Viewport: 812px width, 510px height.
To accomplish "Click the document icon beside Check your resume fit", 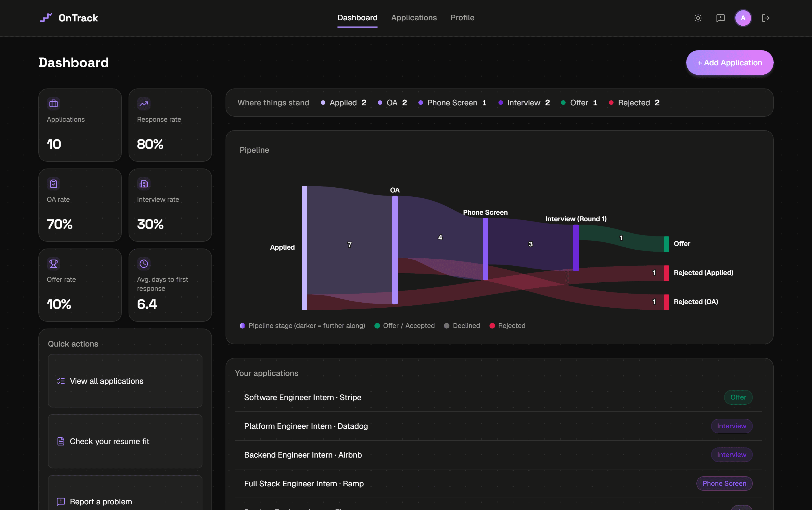I will click(61, 441).
